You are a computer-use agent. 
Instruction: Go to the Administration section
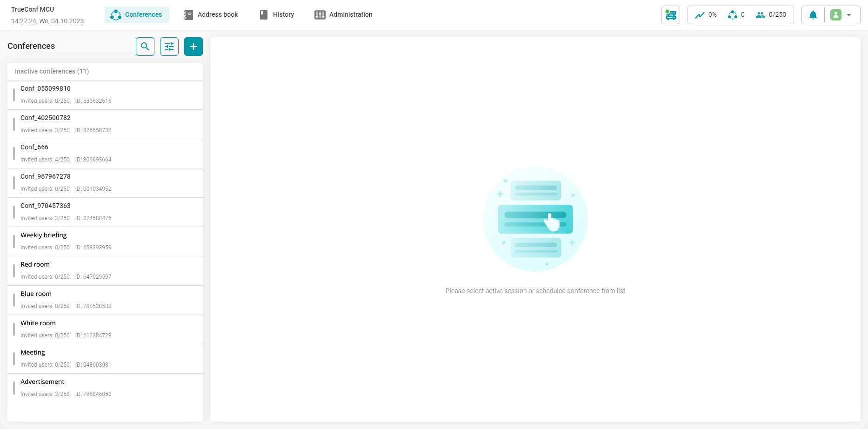343,14
